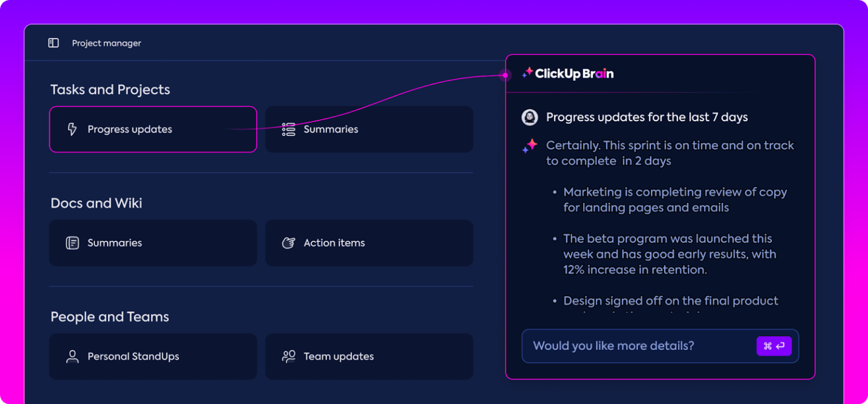Screen dimensions: 868x404
Task: Open the Personal StandUps card
Action: 153,357
